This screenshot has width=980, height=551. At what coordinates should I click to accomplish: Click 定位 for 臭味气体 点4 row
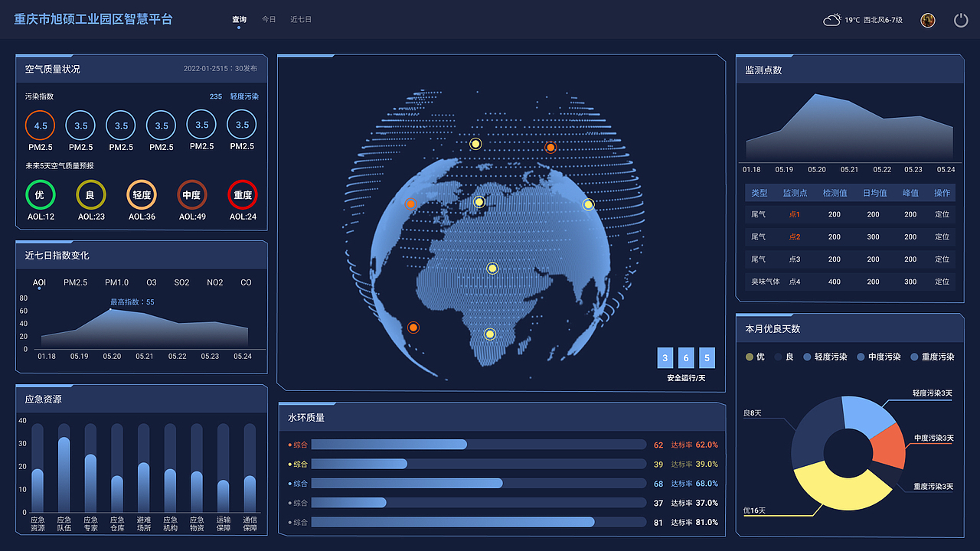(942, 282)
